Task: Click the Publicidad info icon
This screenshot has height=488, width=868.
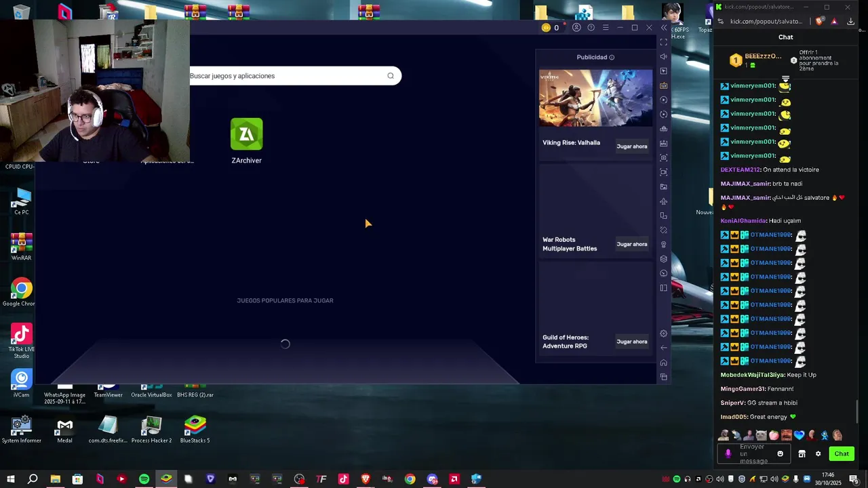Action: pos(612,58)
